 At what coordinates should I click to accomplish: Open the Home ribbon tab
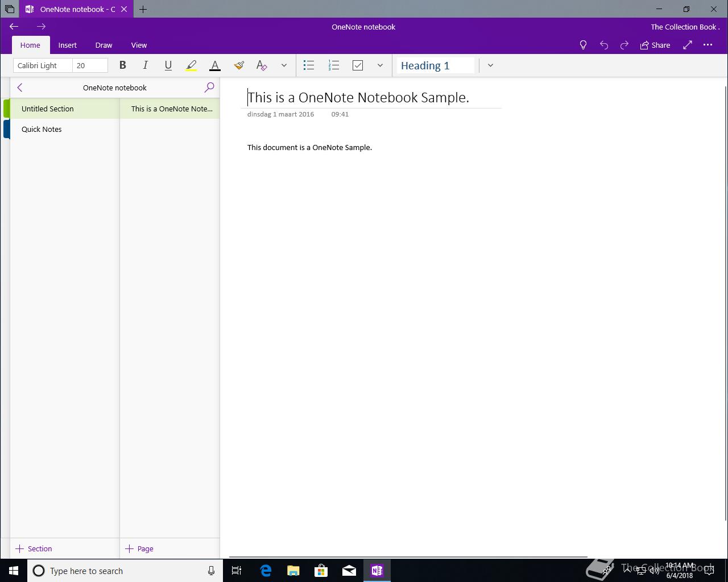point(30,45)
